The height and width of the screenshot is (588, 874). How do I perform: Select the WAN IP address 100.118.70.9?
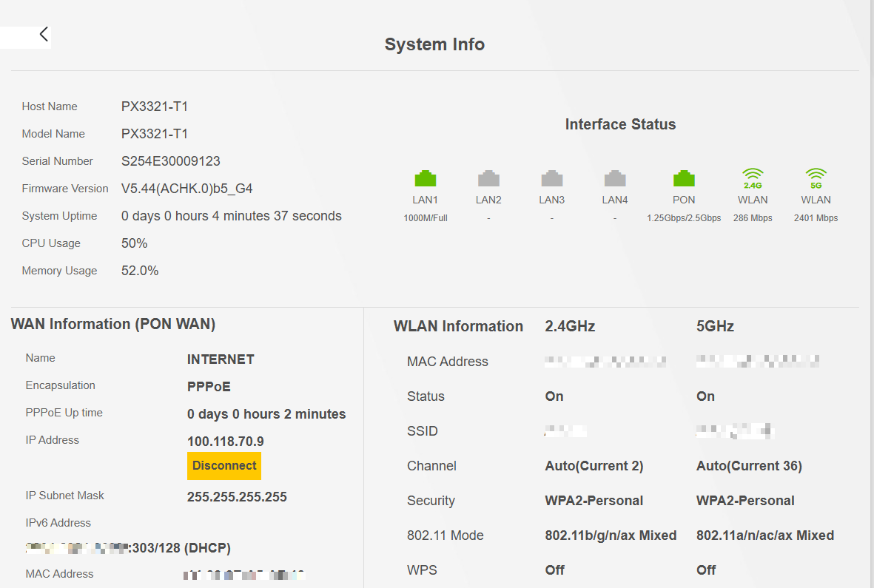[x=226, y=442]
